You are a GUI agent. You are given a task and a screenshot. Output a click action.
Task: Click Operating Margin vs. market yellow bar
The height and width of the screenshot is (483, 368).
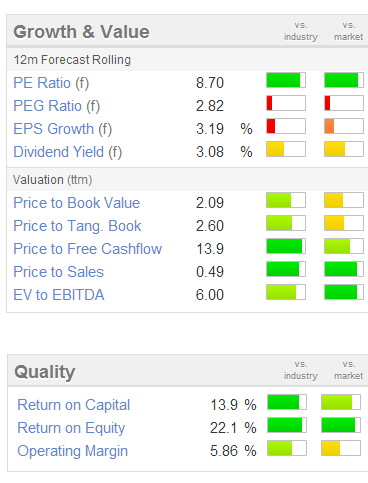coord(341,448)
